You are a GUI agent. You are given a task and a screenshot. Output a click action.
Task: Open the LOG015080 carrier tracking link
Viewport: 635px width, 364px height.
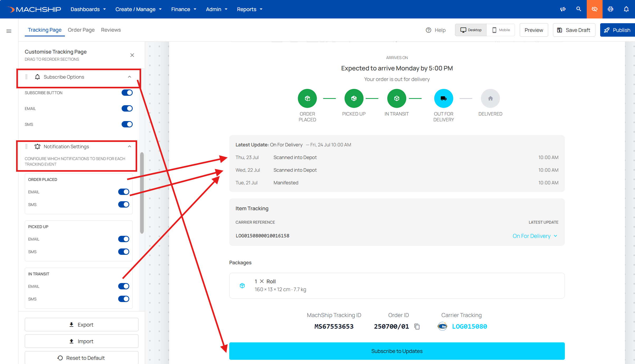(469, 327)
